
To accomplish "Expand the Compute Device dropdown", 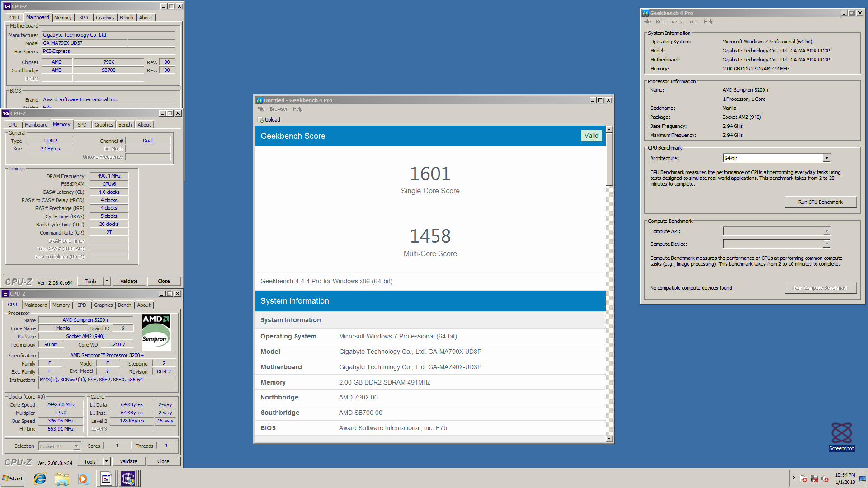I will pyautogui.click(x=826, y=244).
